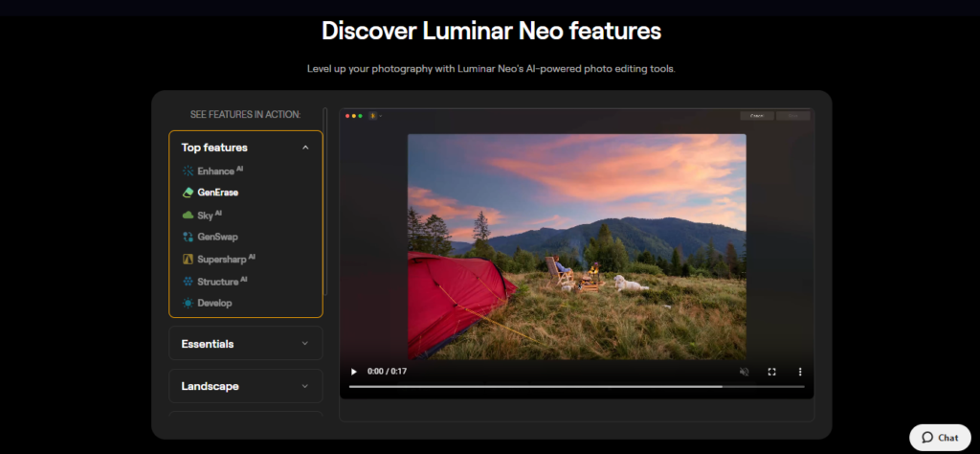Click the Cancel button in the video
980x454 pixels.
tap(757, 116)
